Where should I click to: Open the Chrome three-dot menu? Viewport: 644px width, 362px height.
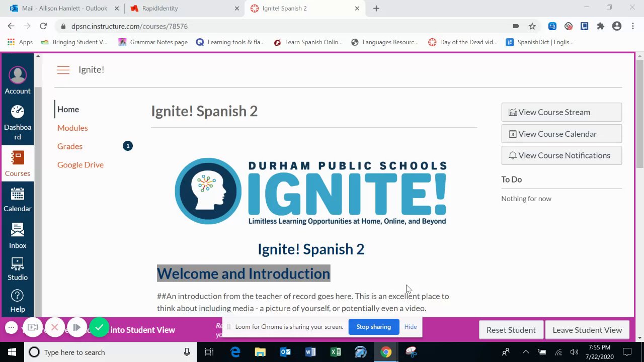tap(633, 26)
